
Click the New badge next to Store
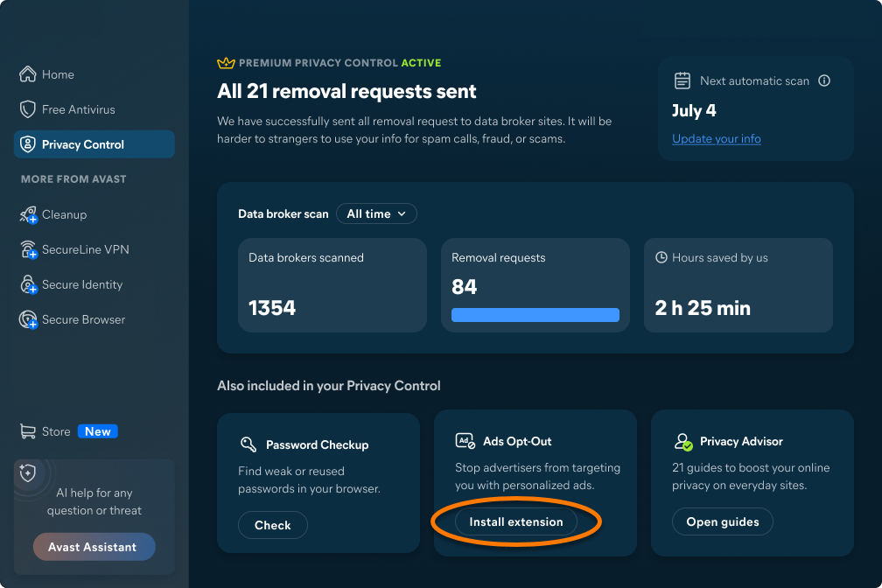click(98, 431)
